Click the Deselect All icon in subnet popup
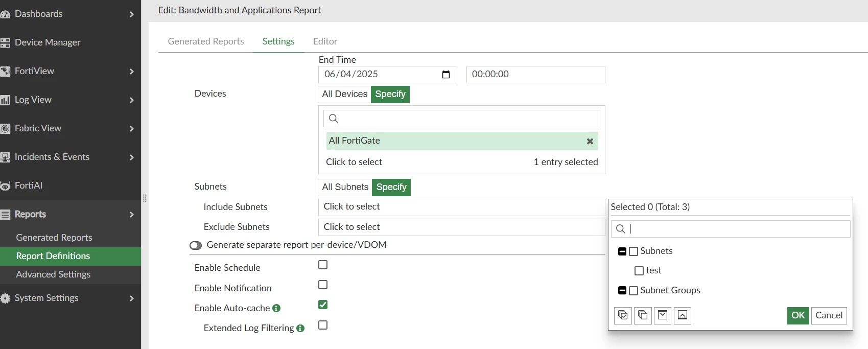Viewport: 868px width, 349px height. (643, 315)
